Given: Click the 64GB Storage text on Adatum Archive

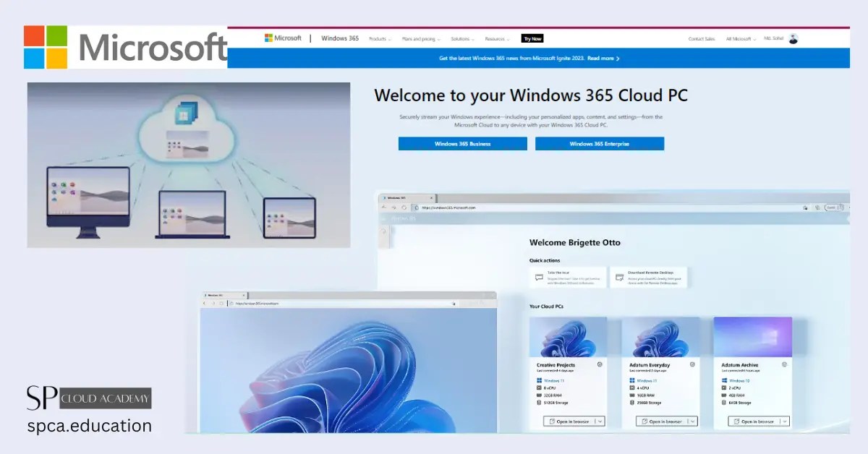Looking at the screenshot, I should (741, 403).
